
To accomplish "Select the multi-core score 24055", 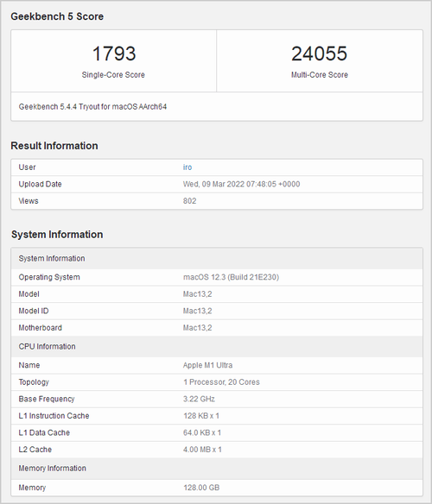I will pos(320,54).
